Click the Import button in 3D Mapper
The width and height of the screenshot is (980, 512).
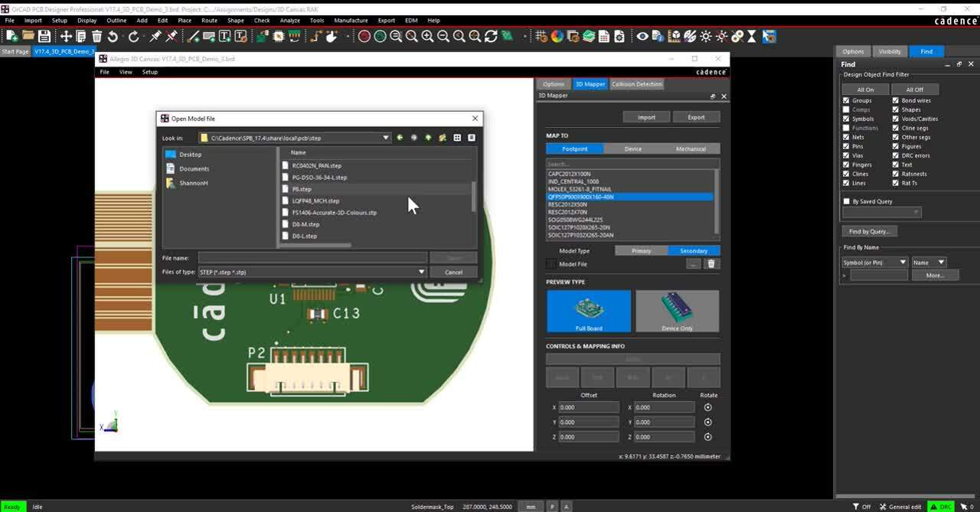pos(646,117)
